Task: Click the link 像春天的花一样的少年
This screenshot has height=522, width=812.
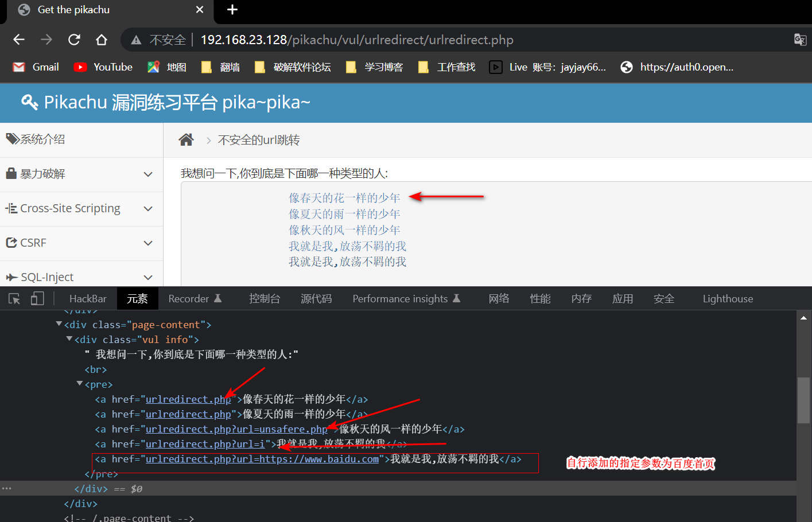Action: pyautogui.click(x=344, y=198)
